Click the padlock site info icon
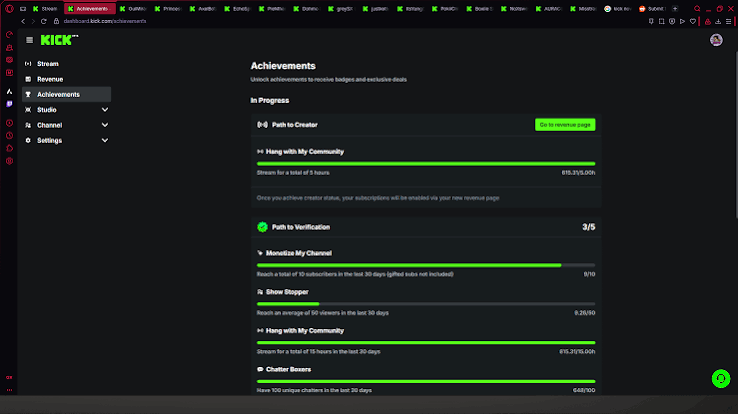 pyautogui.click(x=56, y=21)
